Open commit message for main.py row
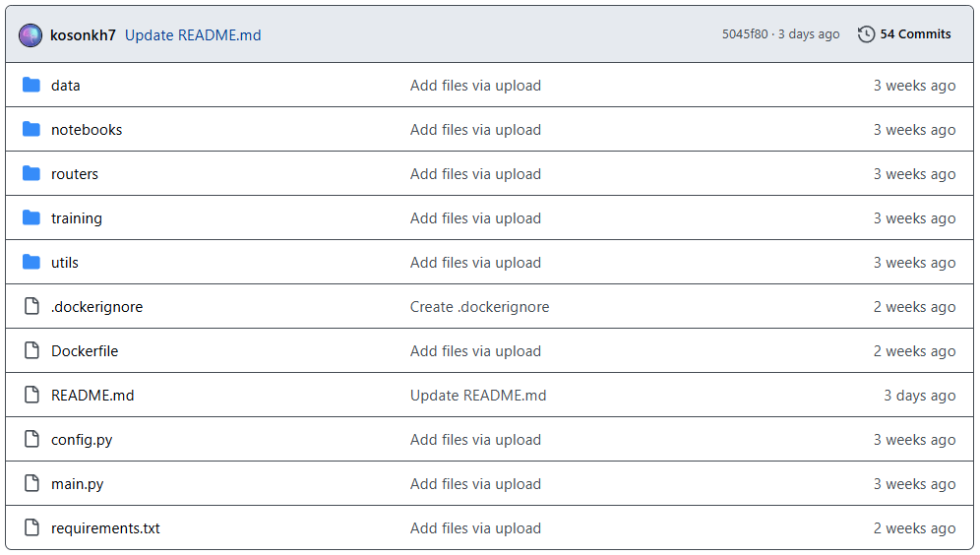Image resolution: width=980 pixels, height=555 pixels. [x=475, y=484]
